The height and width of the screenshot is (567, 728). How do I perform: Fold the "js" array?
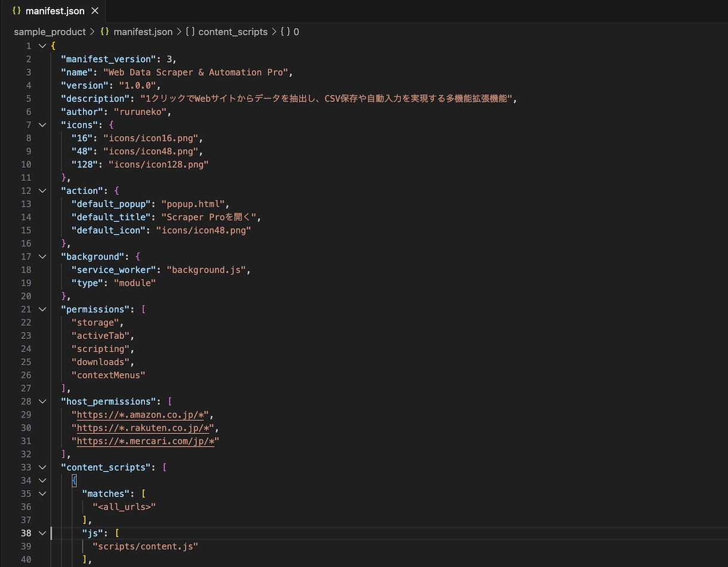(42, 533)
